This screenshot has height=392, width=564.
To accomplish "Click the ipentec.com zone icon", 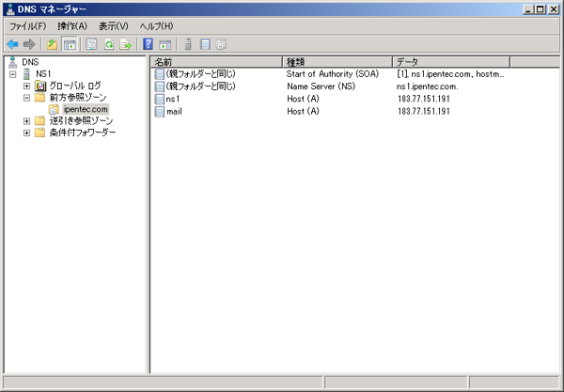I will (54, 109).
